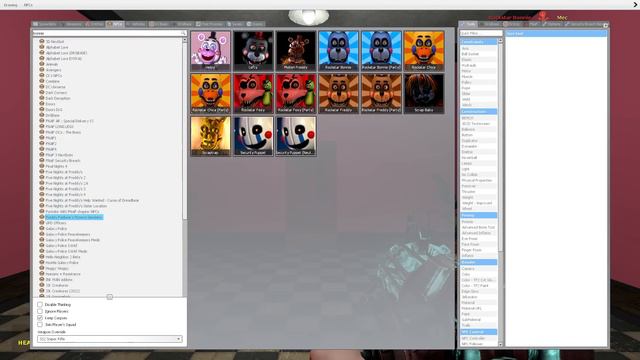Spawn the Rockstar Bonnie NPC
This screenshot has height=360, width=640.
tap(338, 51)
